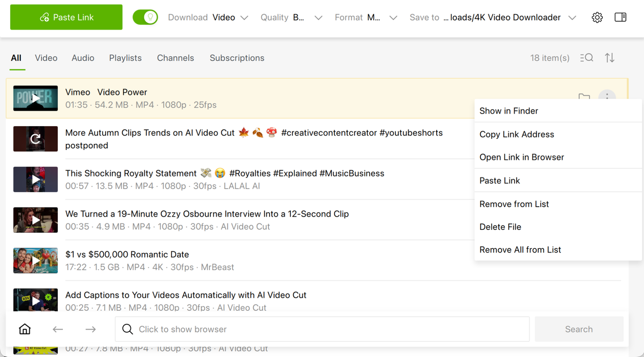Play the Ozzy Osbourne Interview clip thumbnail
Screen dimensions: 644x357
[x=35, y=220]
